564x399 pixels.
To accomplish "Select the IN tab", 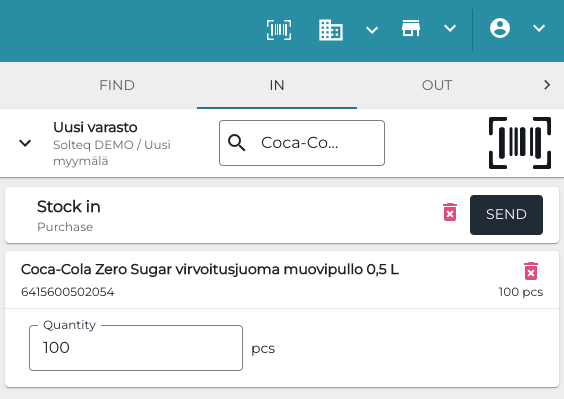I will (277, 85).
